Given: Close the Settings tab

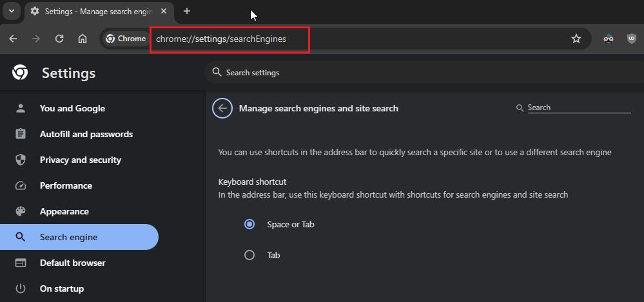Looking at the screenshot, I should [164, 12].
